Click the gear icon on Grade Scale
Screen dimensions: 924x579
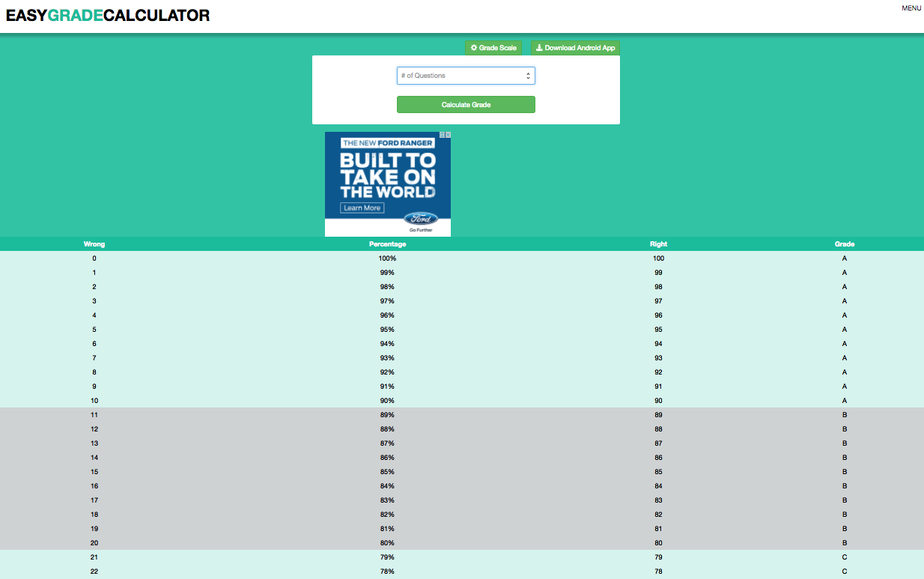[x=473, y=48]
